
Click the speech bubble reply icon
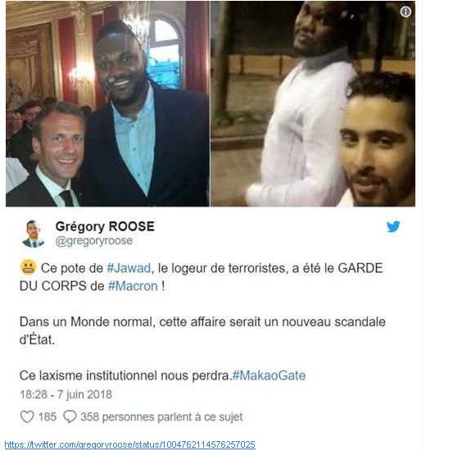[70, 417]
